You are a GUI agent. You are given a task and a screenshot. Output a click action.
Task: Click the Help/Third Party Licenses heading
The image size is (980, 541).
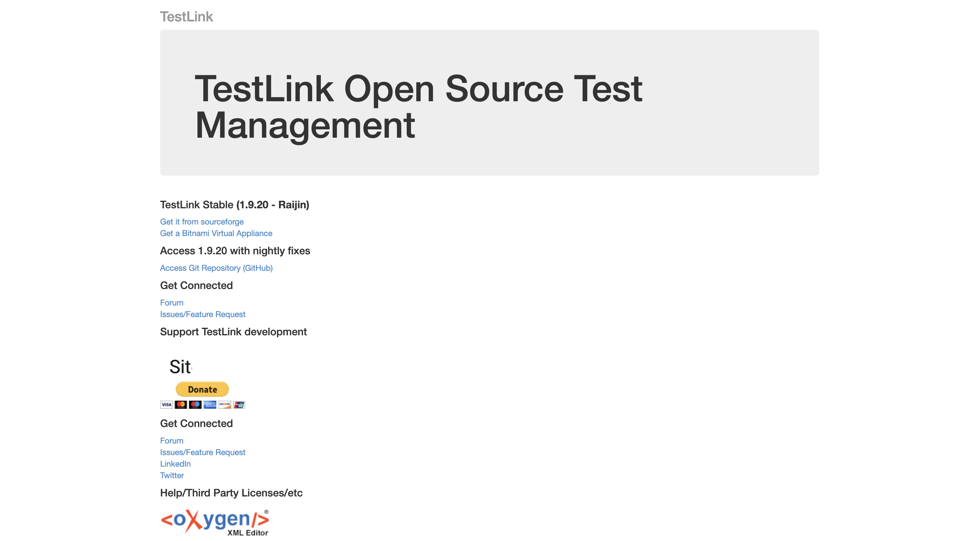coord(231,493)
